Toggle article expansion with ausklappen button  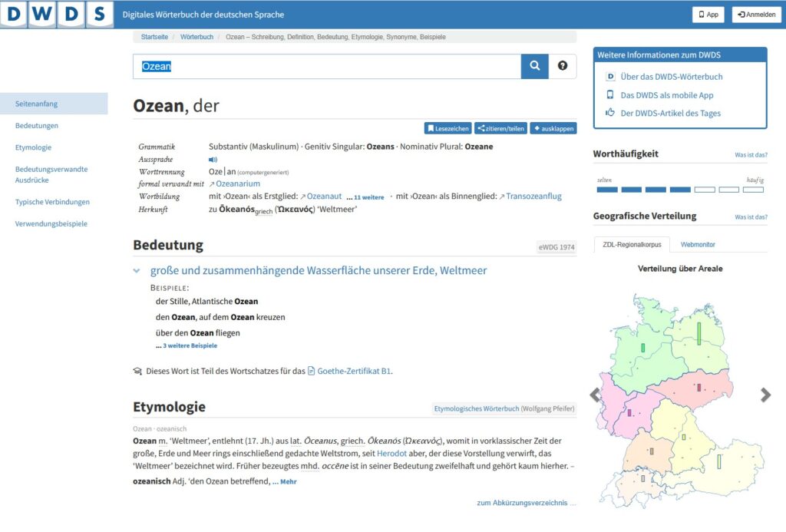552,127
